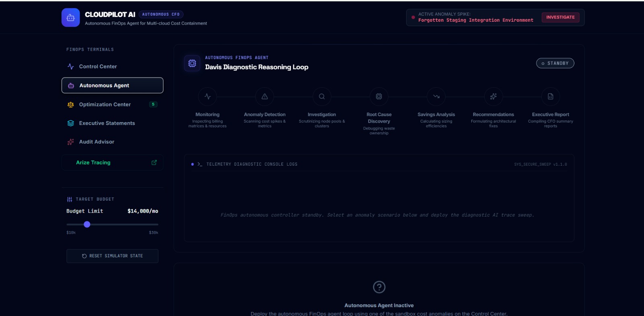644x316 pixels.
Task: Click the Executive Statements layers icon
Action: tap(71, 123)
